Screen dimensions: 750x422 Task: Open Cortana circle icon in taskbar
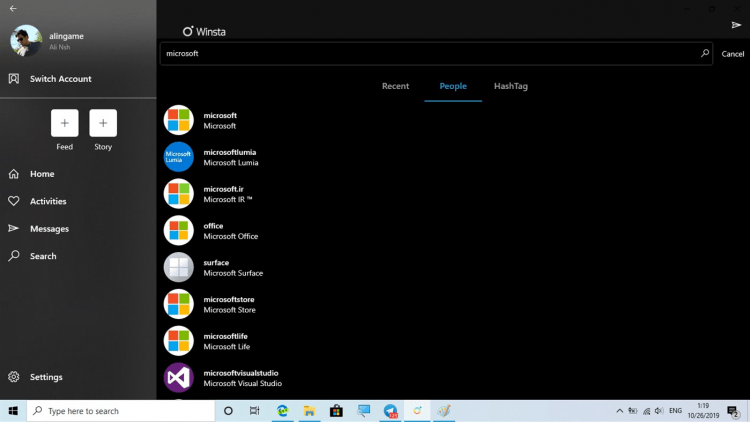tap(228, 411)
